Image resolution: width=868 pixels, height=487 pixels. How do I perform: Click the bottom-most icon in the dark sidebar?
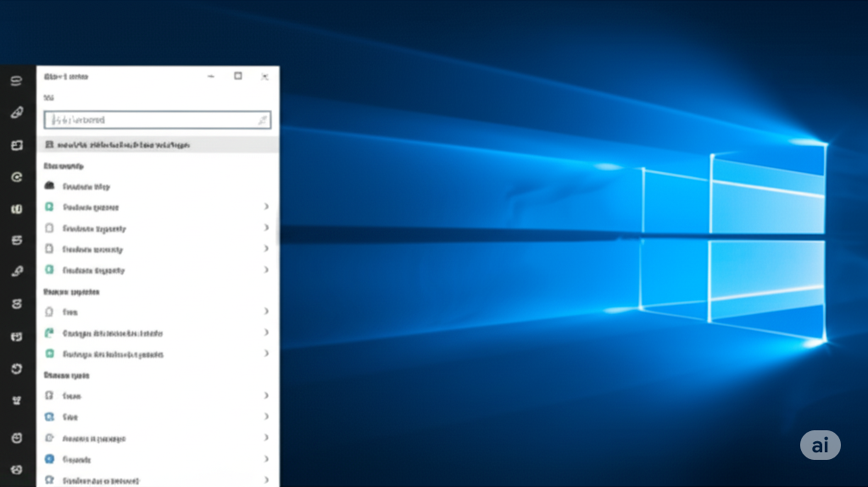(17, 470)
